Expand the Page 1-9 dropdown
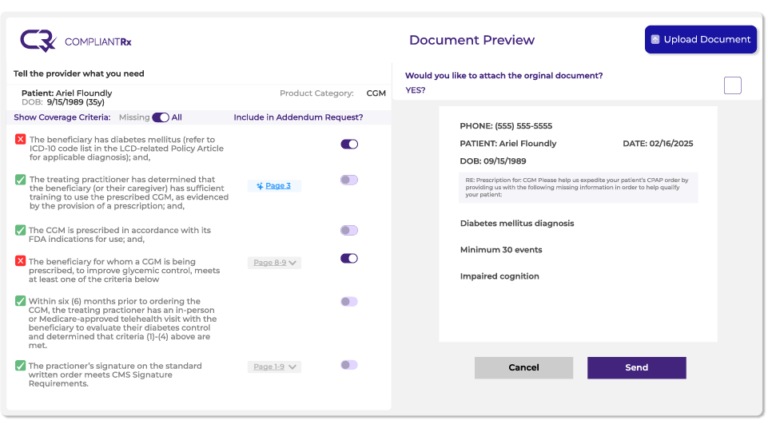This screenshot has width=768, height=432. click(x=274, y=367)
